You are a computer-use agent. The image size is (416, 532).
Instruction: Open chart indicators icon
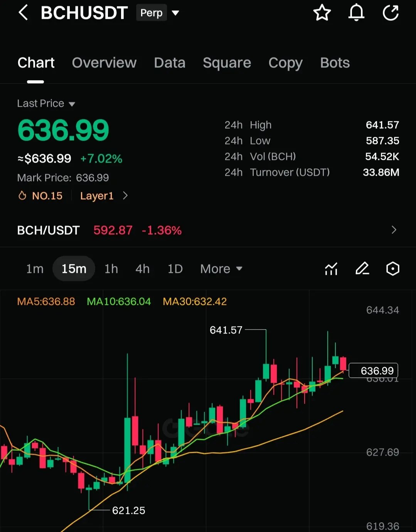point(331,269)
